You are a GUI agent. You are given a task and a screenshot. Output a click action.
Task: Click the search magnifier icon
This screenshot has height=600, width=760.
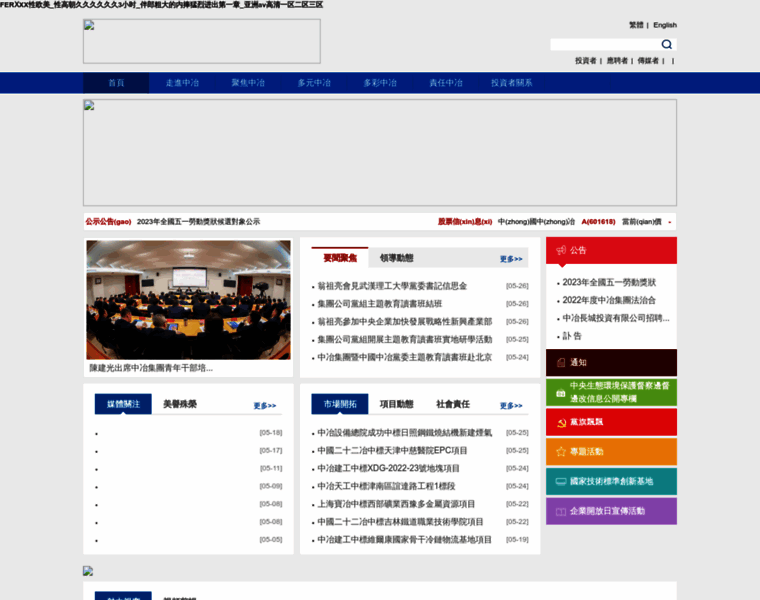(x=666, y=45)
